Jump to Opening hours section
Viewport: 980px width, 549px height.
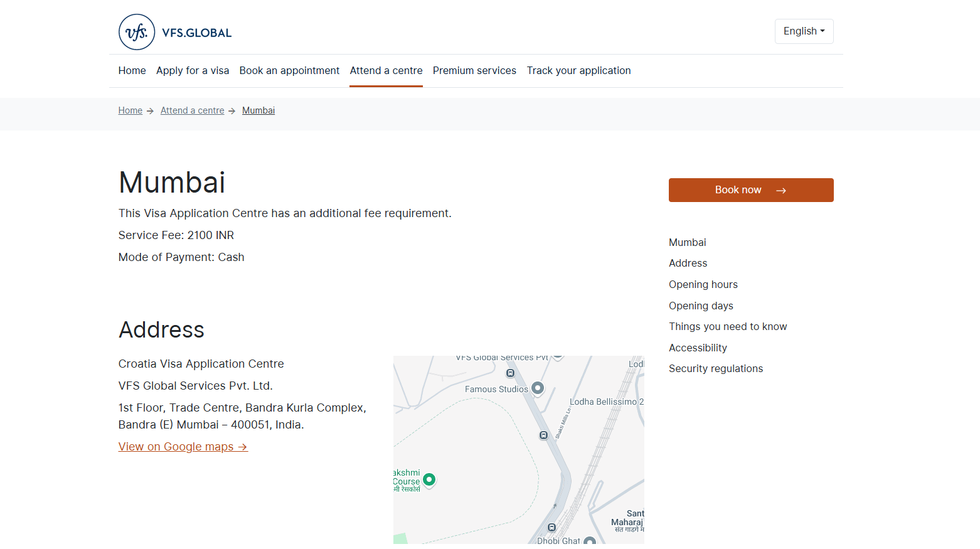pyautogui.click(x=703, y=284)
